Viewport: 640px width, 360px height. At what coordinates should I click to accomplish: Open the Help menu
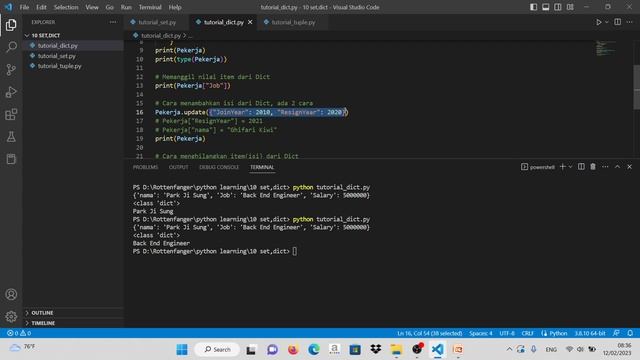point(175,7)
